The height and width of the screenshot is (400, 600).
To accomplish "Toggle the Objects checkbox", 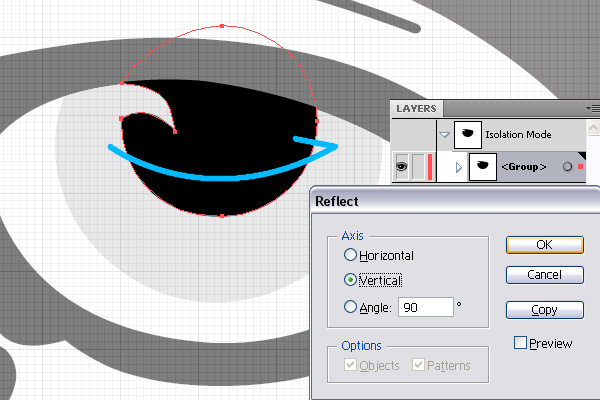I will pyautogui.click(x=350, y=364).
